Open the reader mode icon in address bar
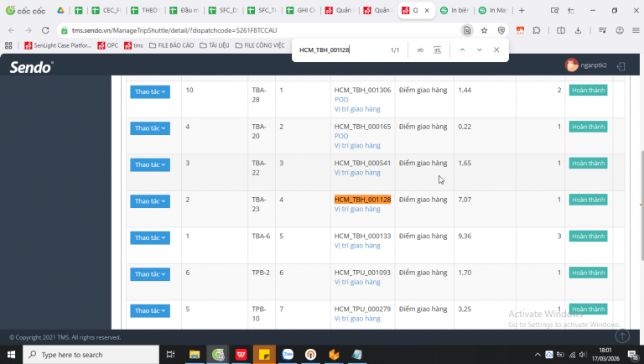The height and width of the screenshot is (364, 644). point(467,30)
